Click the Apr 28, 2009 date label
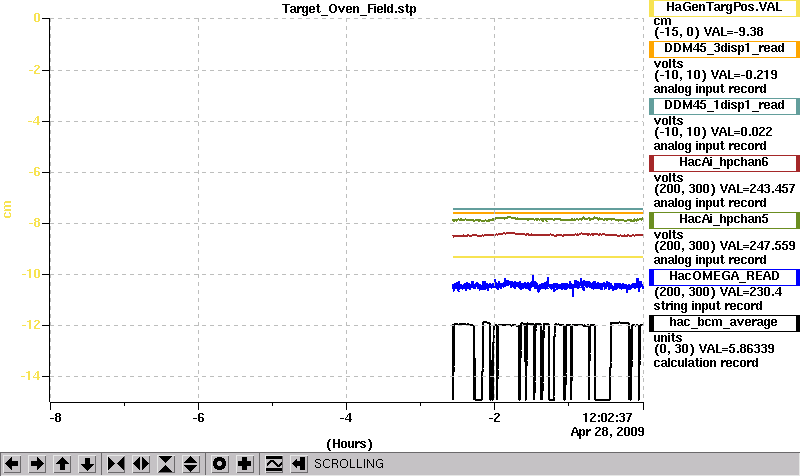The width and height of the screenshot is (800, 476). click(607, 432)
